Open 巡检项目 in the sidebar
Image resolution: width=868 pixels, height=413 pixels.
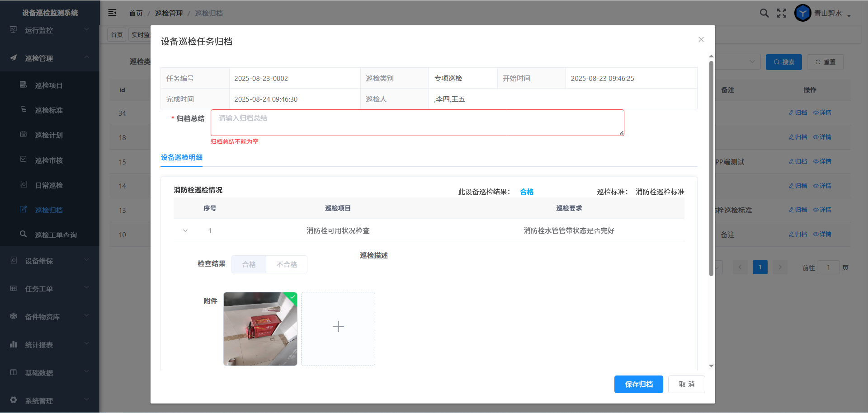(x=49, y=85)
